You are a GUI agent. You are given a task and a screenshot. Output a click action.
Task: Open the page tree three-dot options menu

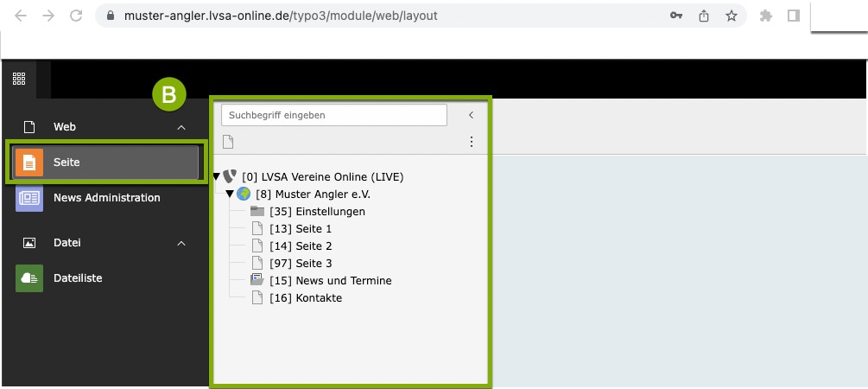471,142
